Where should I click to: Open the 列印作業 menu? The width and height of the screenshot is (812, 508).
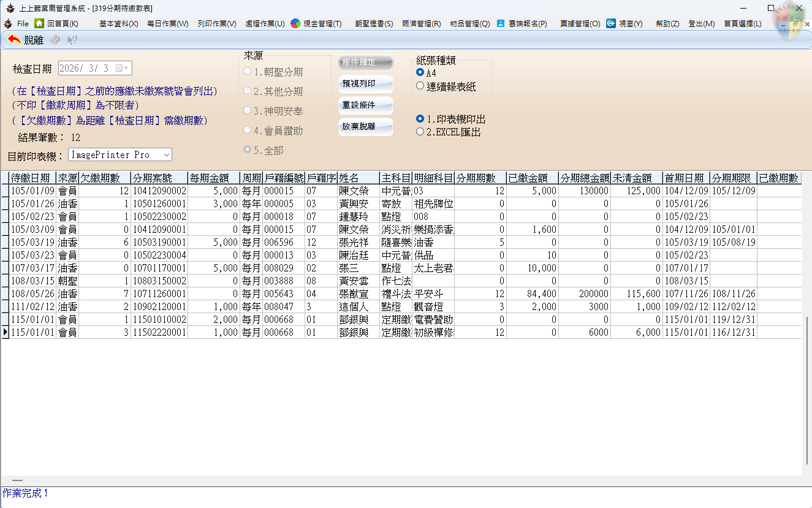pos(216,24)
